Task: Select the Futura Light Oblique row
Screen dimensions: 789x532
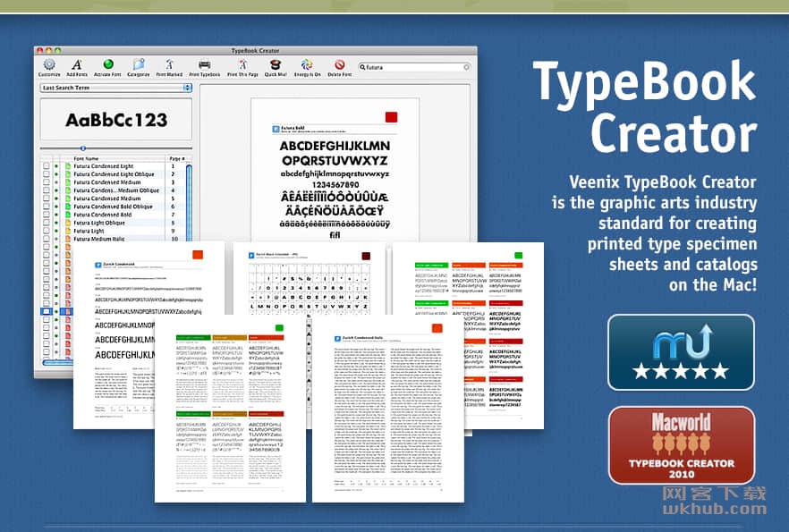Action: pyautogui.click(x=115, y=223)
